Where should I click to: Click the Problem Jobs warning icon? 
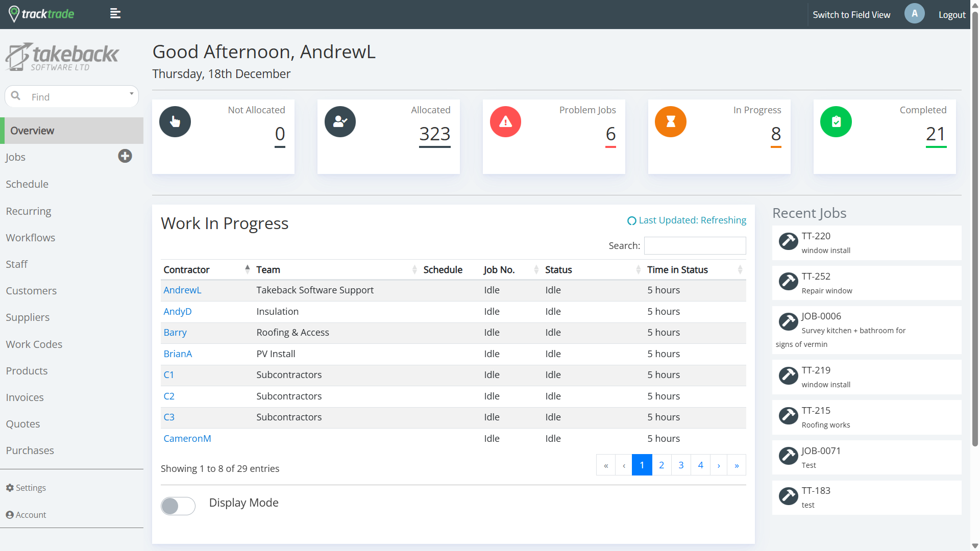505,122
